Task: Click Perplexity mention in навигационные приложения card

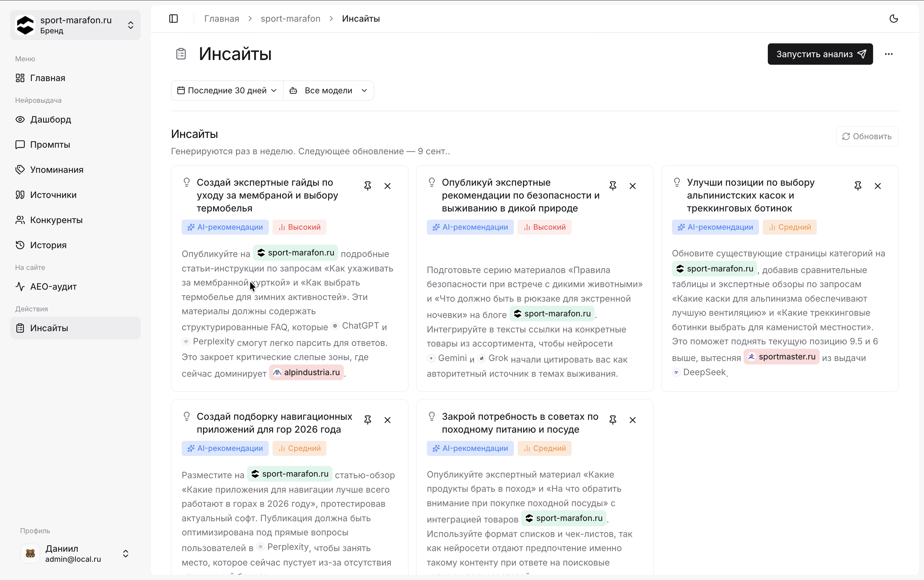Action: tap(283, 547)
